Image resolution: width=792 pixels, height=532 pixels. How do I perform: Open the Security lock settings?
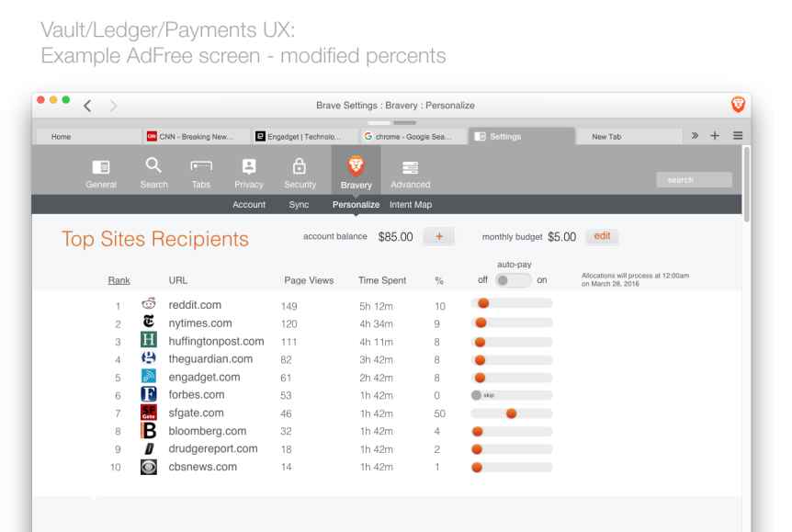tap(299, 170)
